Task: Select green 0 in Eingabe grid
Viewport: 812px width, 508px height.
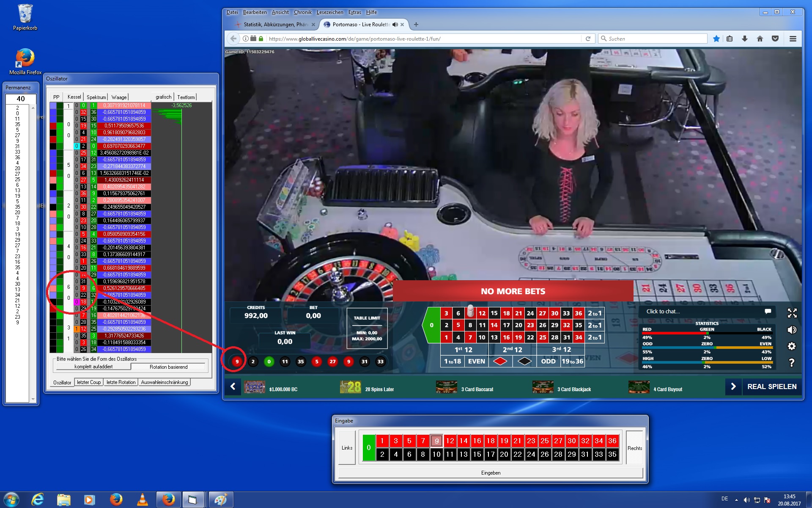Action: [x=369, y=447]
